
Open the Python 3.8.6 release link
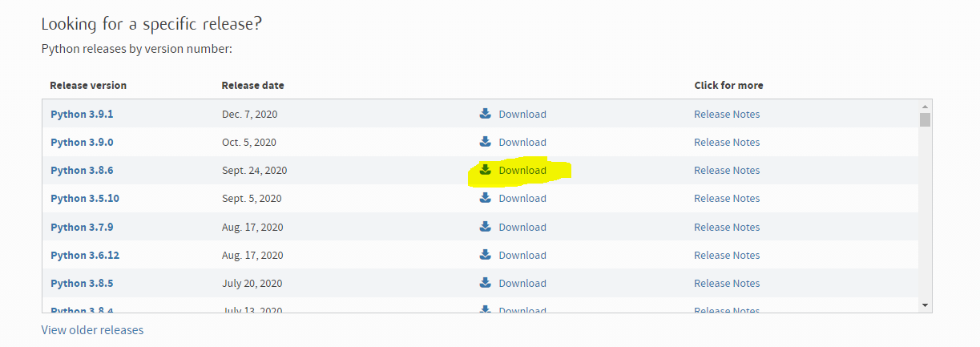pos(82,170)
